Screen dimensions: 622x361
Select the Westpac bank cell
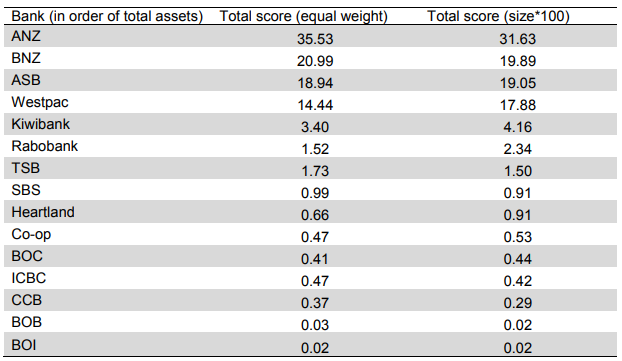tap(40, 102)
